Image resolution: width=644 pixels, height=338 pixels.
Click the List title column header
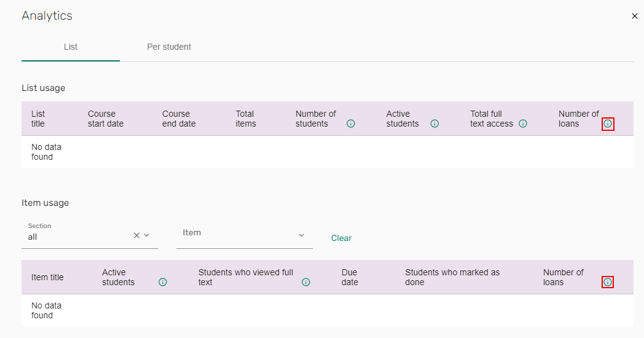click(38, 119)
